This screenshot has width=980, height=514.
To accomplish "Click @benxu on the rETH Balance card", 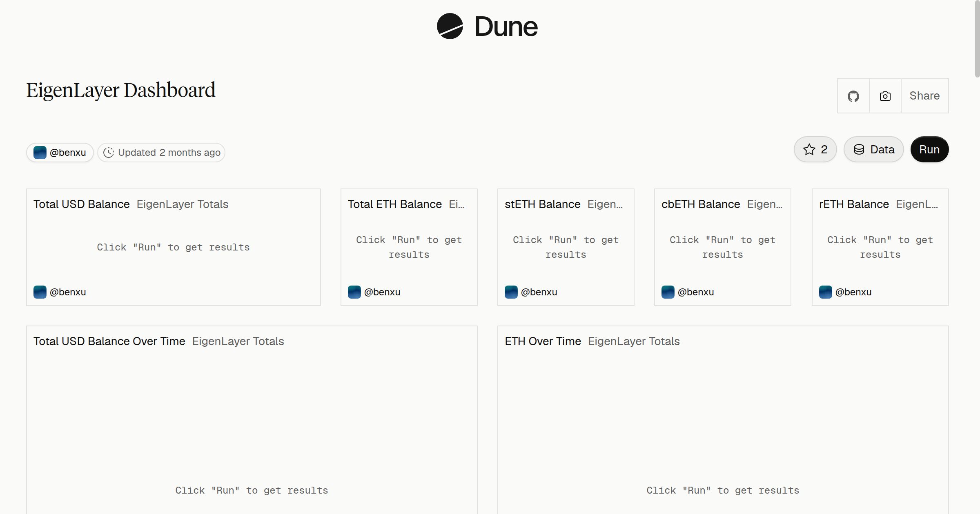I will (x=853, y=292).
